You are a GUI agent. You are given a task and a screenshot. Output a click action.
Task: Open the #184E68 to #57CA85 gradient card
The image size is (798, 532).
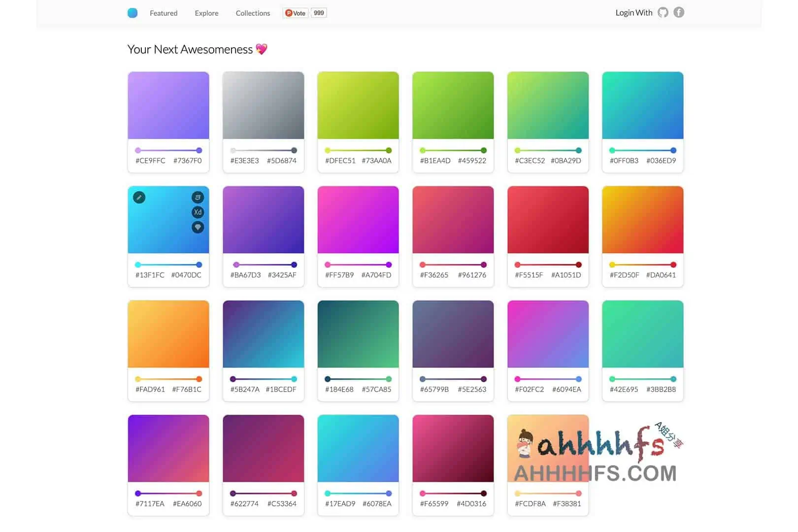click(358, 334)
